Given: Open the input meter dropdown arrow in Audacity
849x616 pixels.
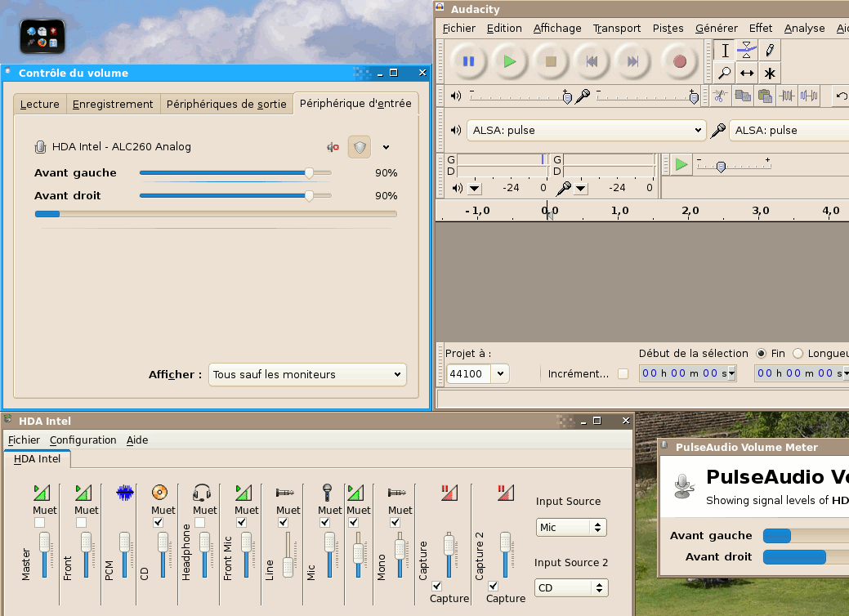Looking at the screenshot, I should pyautogui.click(x=580, y=189).
